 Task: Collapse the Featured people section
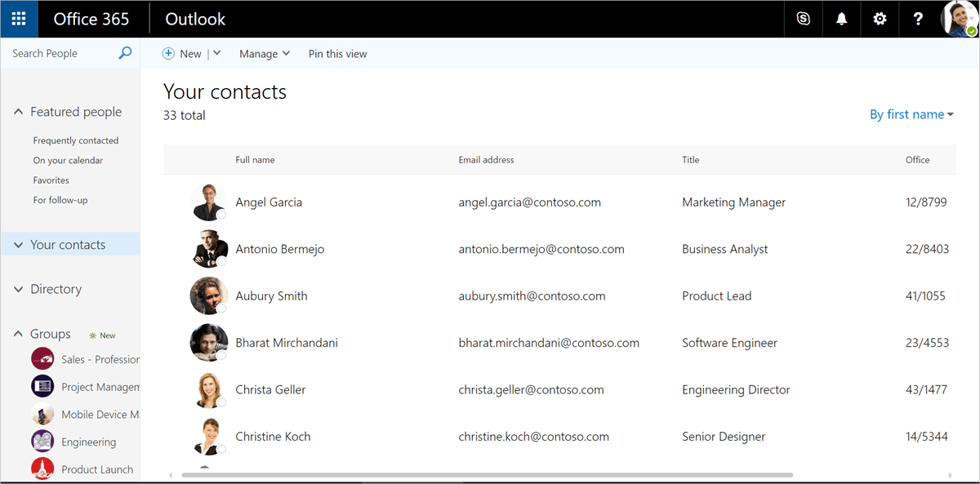tap(18, 112)
